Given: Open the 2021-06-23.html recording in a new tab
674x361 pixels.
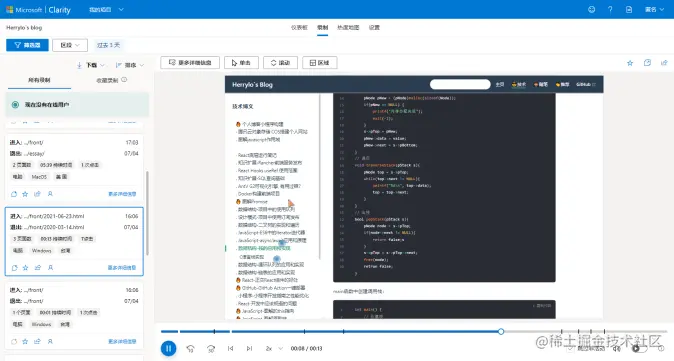Looking at the screenshot, I should pyautogui.click(x=14, y=267).
